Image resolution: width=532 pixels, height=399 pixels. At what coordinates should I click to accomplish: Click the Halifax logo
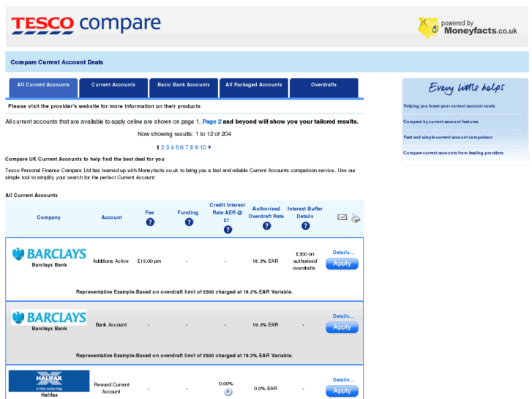click(x=49, y=381)
